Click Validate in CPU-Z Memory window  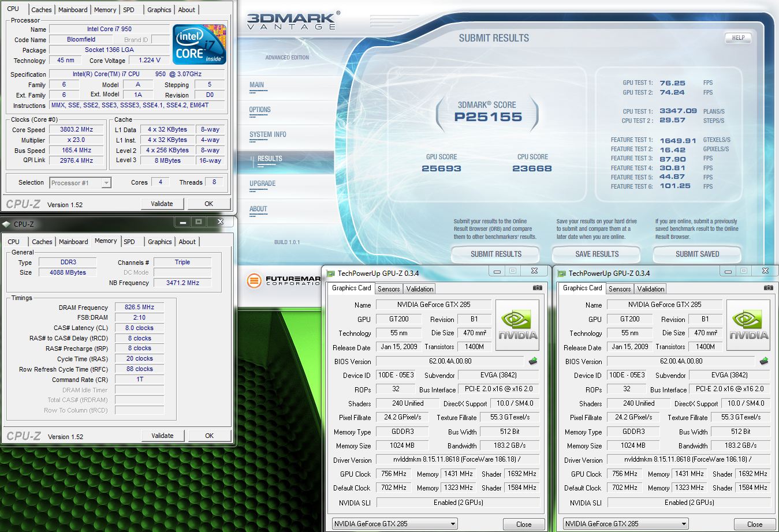pos(162,436)
